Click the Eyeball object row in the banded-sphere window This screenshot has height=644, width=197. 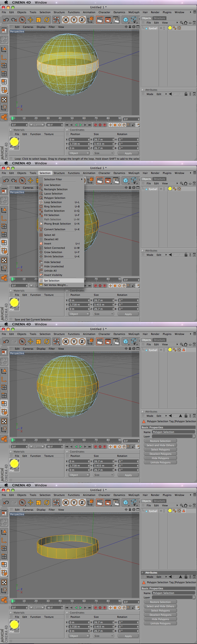tap(153, 28)
